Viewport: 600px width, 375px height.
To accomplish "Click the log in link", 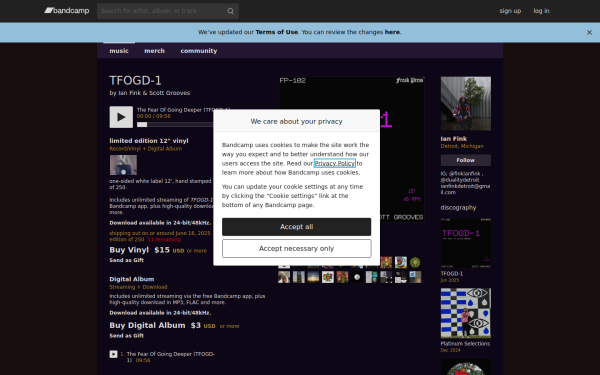I will (541, 11).
